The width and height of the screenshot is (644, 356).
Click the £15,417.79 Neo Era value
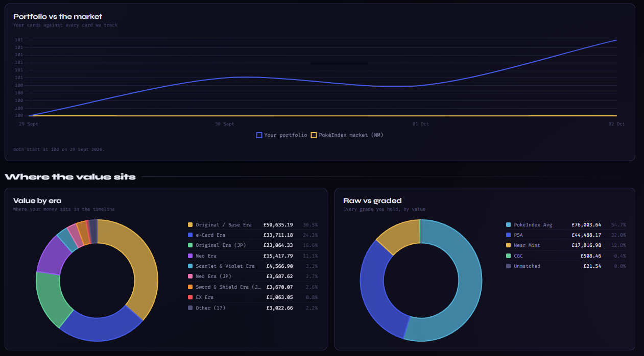click(278, 256)
